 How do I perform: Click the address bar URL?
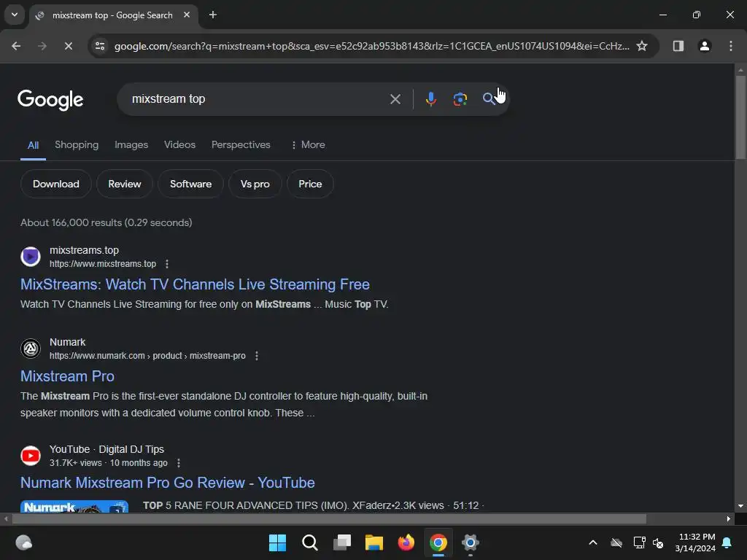[x=371, y=46]
